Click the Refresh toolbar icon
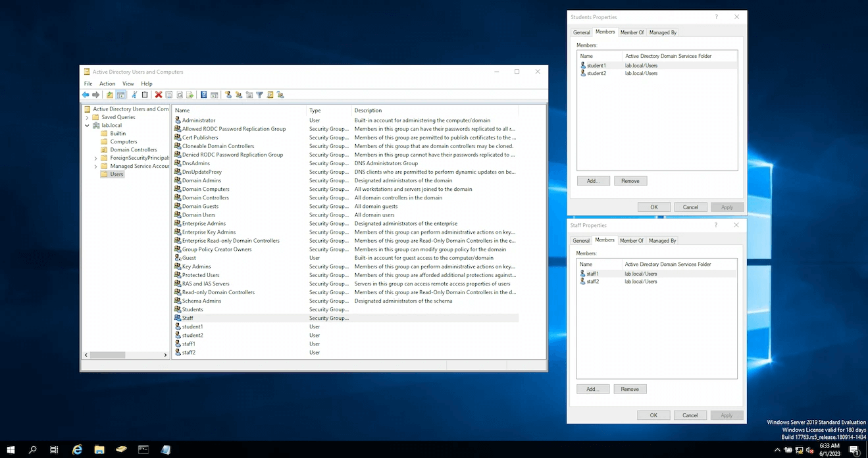This screenshot has height=458, width=868. click(x=179, y=95)
